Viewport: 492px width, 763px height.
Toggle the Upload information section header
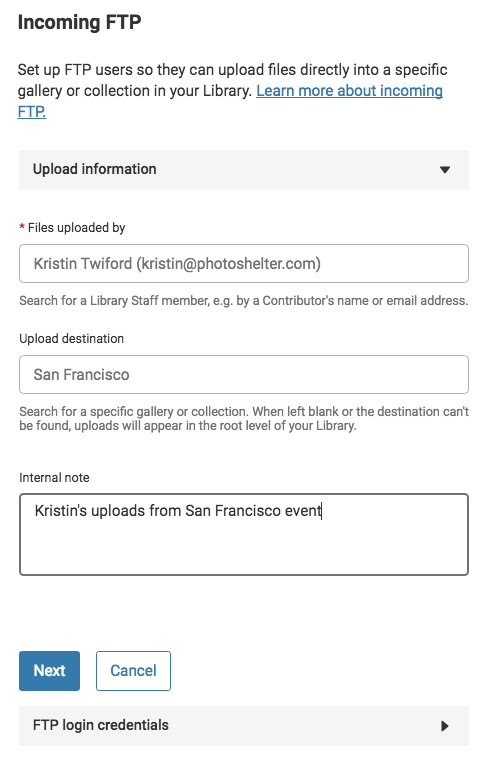[244, 169]
